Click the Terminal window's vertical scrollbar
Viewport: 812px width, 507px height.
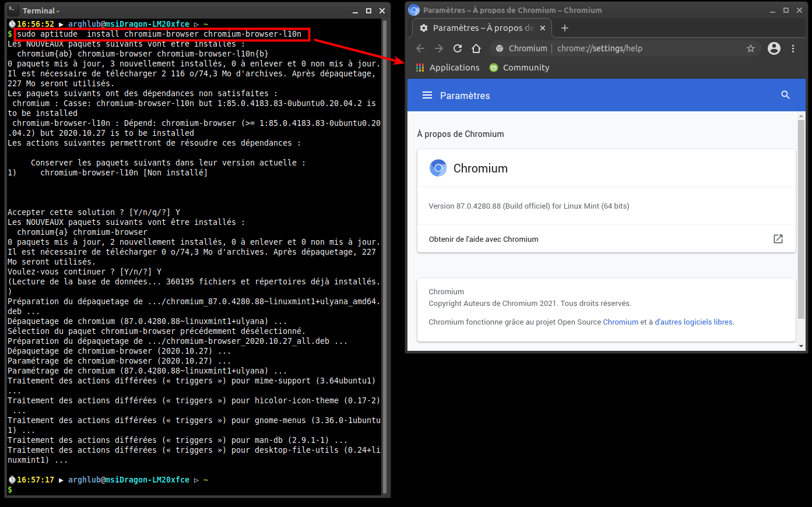pos(385,256)
